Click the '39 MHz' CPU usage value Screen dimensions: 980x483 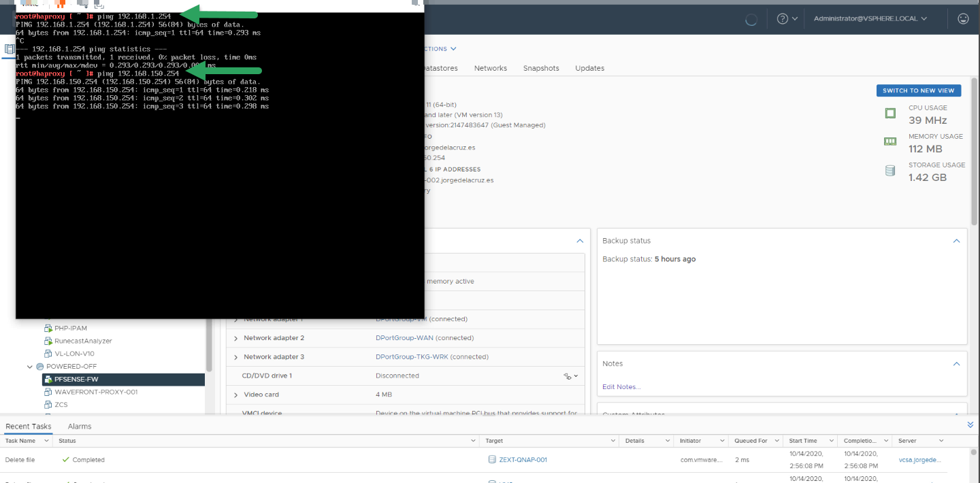[x=928, y=120]
